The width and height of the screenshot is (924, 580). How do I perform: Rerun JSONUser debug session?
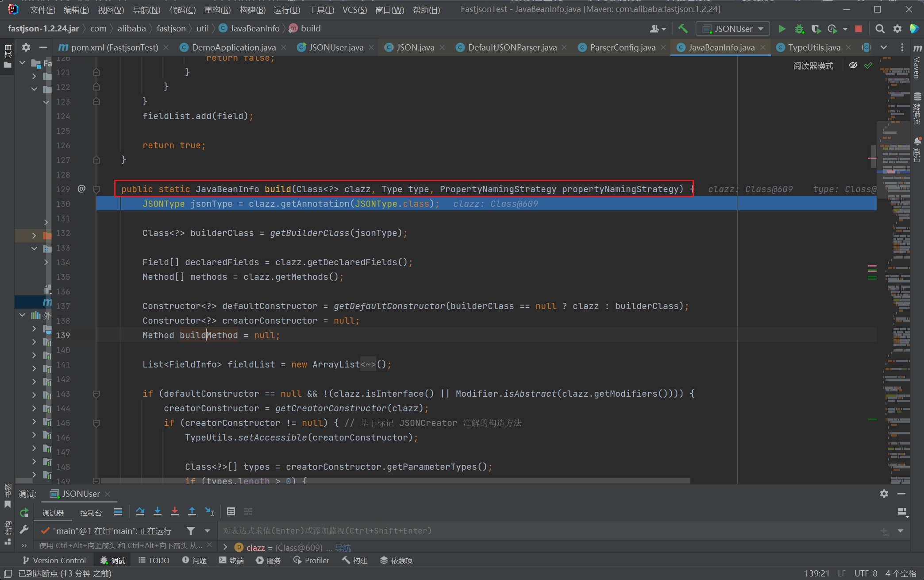(24, 513)
